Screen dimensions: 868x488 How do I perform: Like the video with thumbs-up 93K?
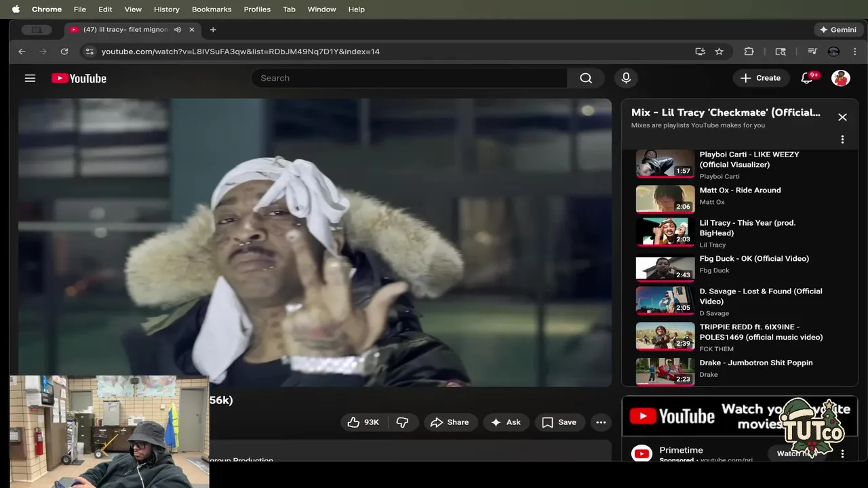click(363, 422)
